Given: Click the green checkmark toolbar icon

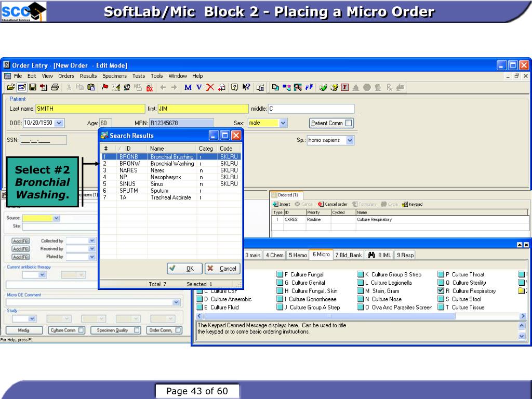Looking at the screenshot, I should [x=323, y=87].
